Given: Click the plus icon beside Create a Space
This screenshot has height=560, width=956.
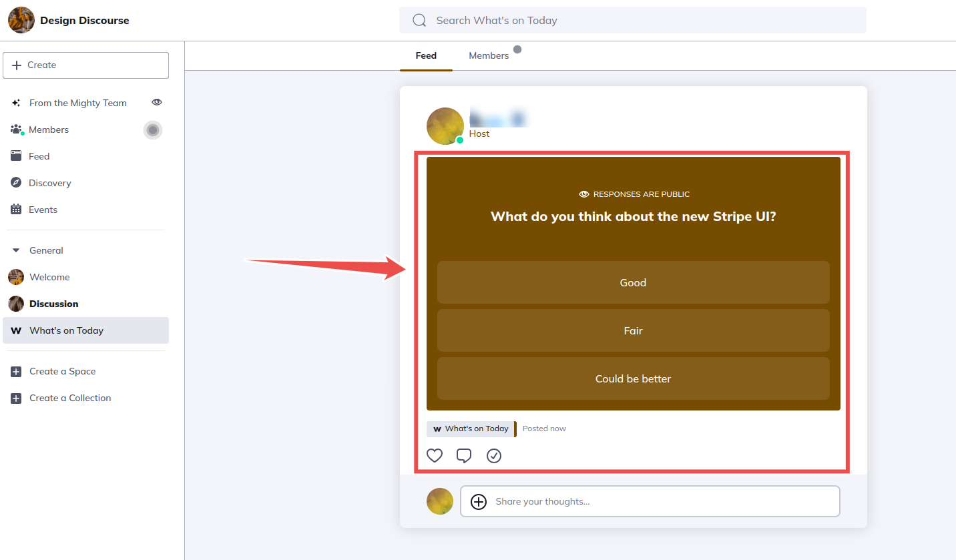Looking at the screenshot, I should (16, 371).
